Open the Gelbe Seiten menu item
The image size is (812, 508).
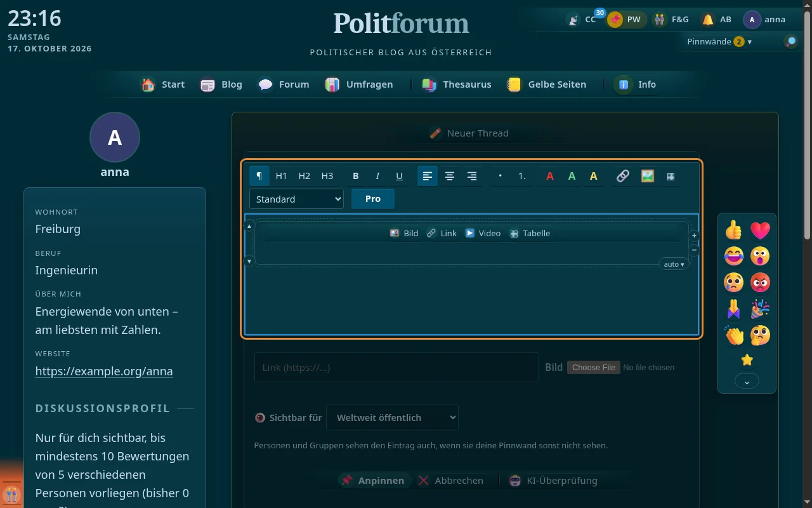[x=546, y=84]
